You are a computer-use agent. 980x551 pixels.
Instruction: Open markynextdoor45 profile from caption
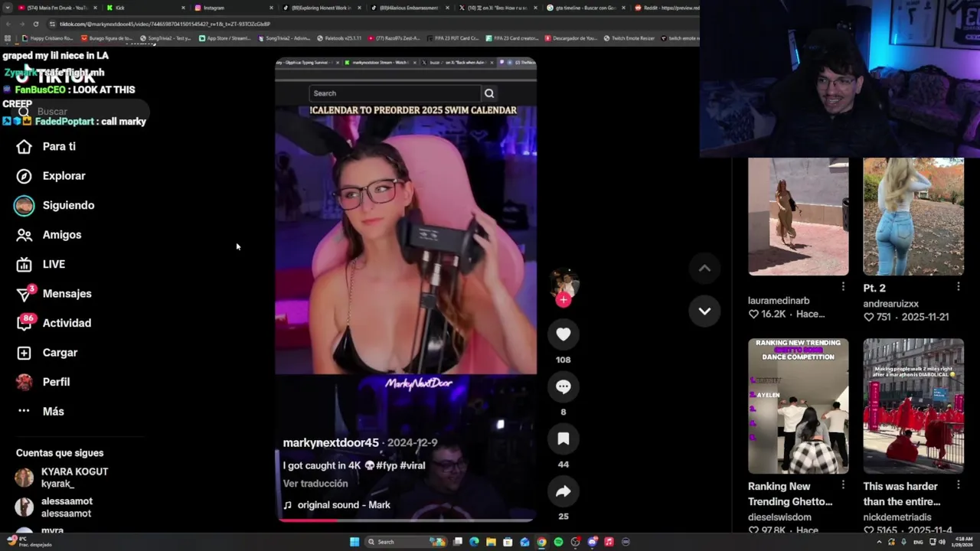tap(331, 443)
